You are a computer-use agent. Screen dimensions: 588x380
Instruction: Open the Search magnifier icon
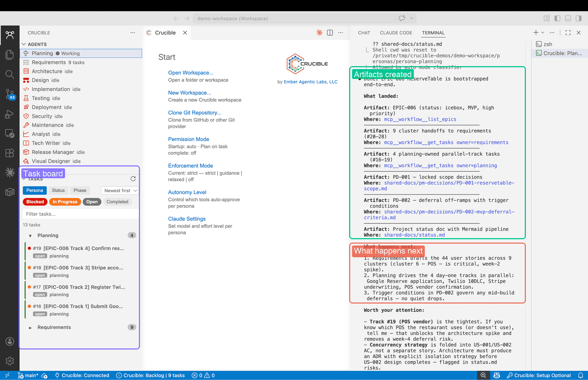tap(10, 74)
